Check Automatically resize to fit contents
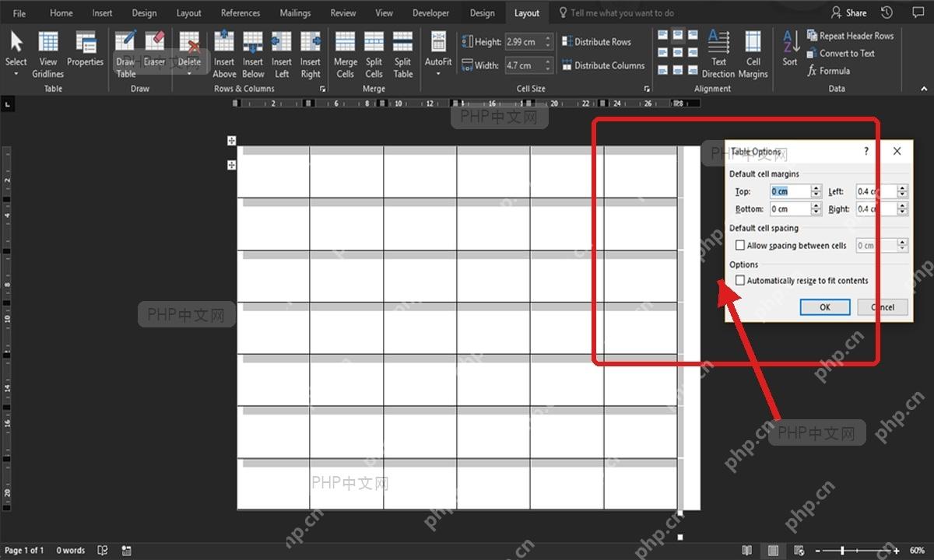This screenshot has height=560, width=934. tap(740, 281)
